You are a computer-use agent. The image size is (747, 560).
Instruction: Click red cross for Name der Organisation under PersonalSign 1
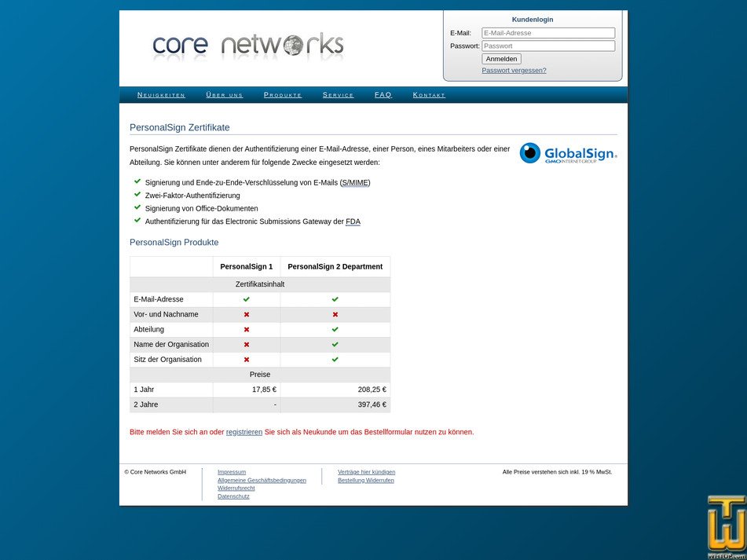pos(247,344)
